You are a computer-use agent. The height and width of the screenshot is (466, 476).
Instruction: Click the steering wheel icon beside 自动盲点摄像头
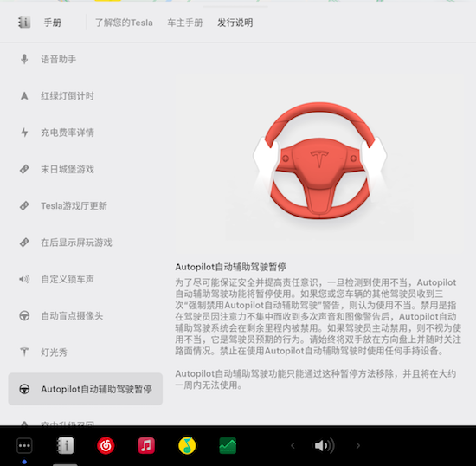point(24,316)
